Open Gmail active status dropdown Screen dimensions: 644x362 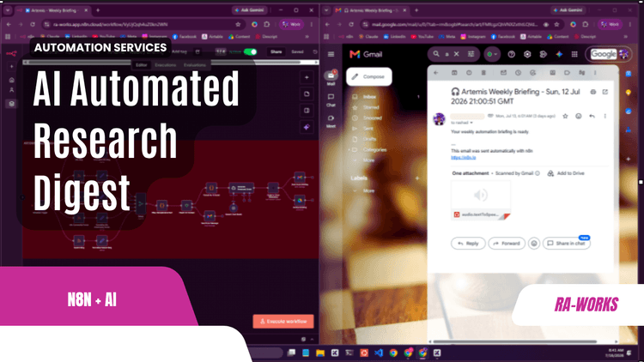click(x=492, y=54)
